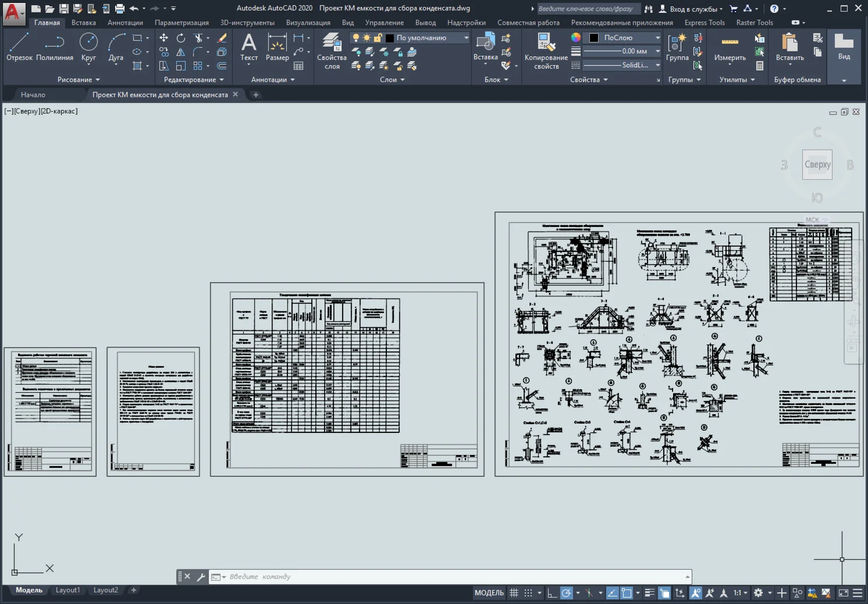Click the black ПоСлою color swatch
868x604 pixels.
(x=594, y=38)
